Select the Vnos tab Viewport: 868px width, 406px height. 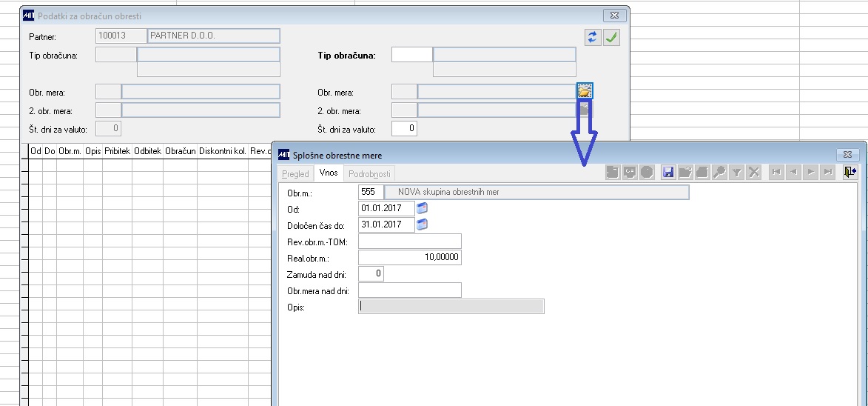[x=329, y=173]
